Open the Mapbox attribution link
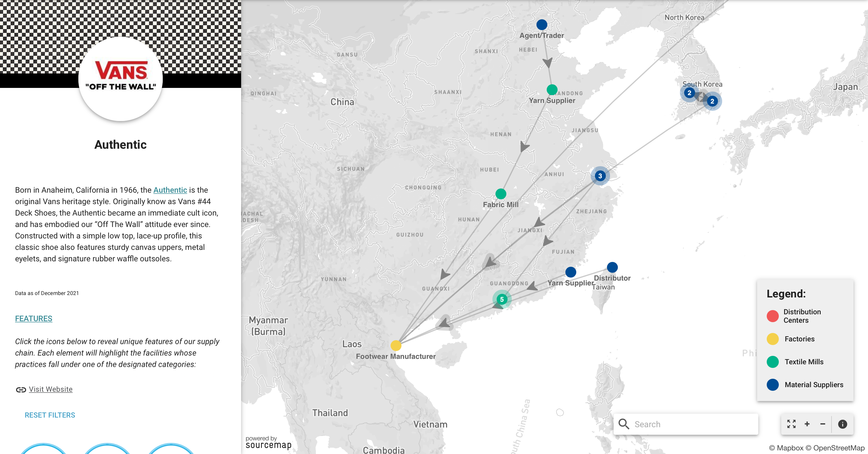 [786, 448]
